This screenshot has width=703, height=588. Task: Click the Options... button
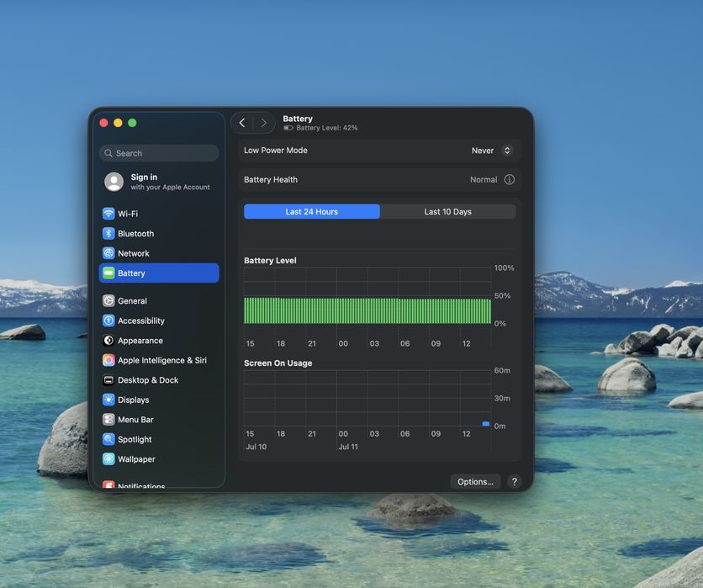tap(475, 482)
